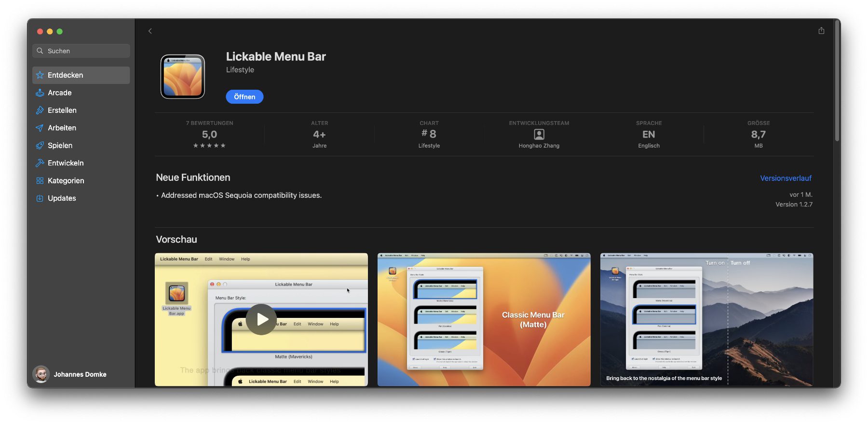This screenshot has width=868, height=424.
Task: Click the Entwickeln hammer icon
Action: (x=40, y=163)
